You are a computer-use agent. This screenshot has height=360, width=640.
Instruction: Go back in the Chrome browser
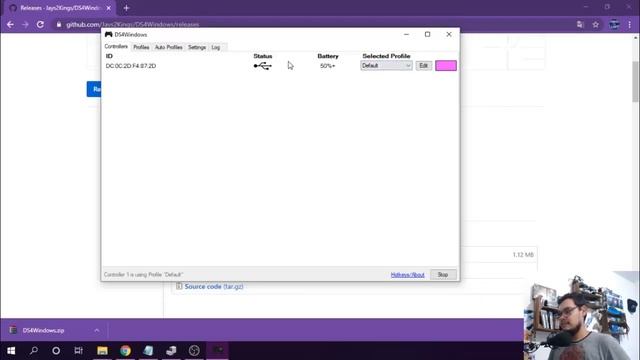pos(10,24)
